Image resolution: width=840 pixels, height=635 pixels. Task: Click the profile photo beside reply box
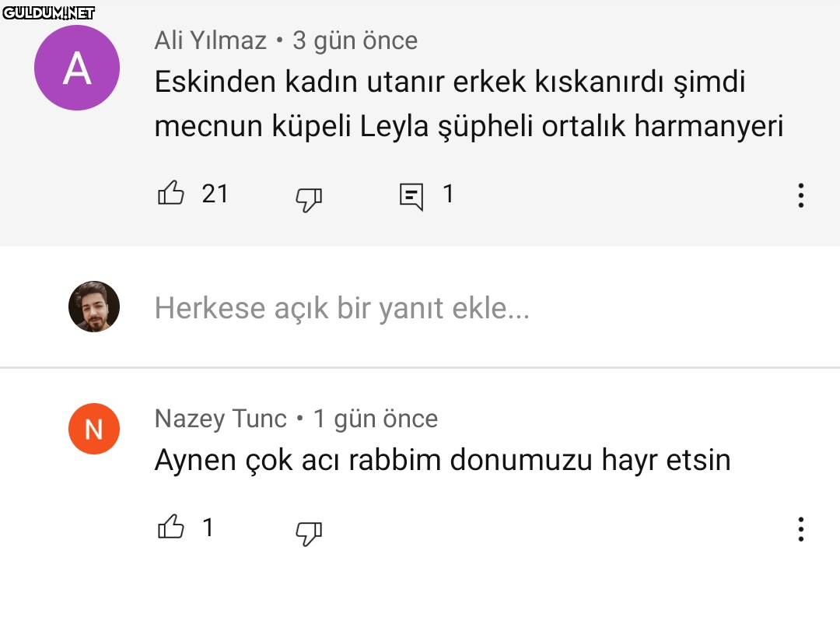click(94, 307)
